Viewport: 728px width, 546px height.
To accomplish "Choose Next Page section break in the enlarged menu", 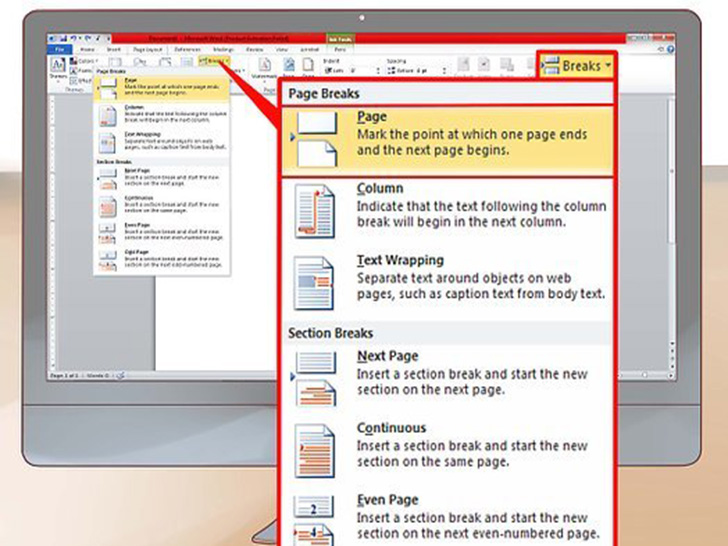I will pyautogui.click(x=448, y=379).
